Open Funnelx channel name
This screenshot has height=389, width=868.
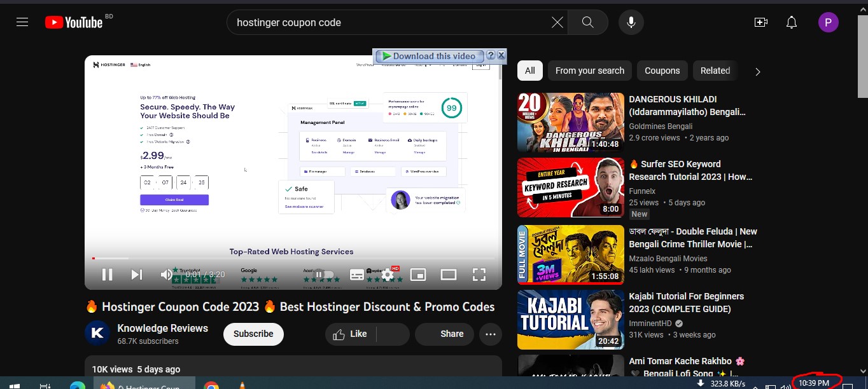[x=642, y=191]
